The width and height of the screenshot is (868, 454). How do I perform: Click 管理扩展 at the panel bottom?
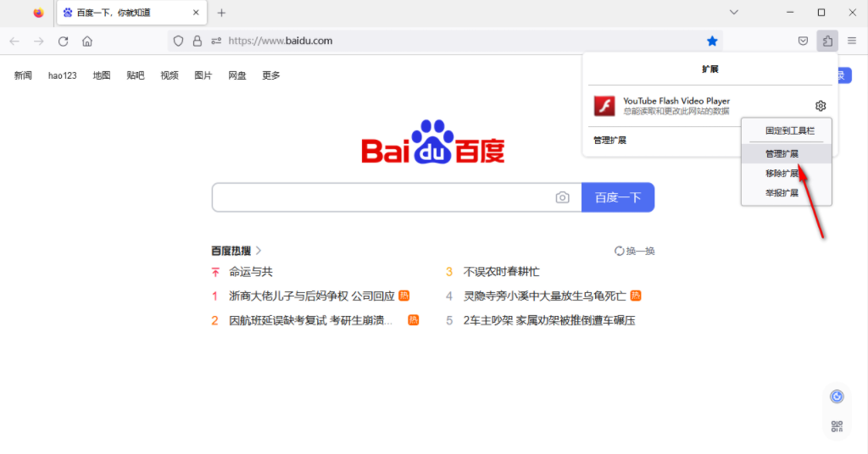pyautogui.click(x=610, y=141)
